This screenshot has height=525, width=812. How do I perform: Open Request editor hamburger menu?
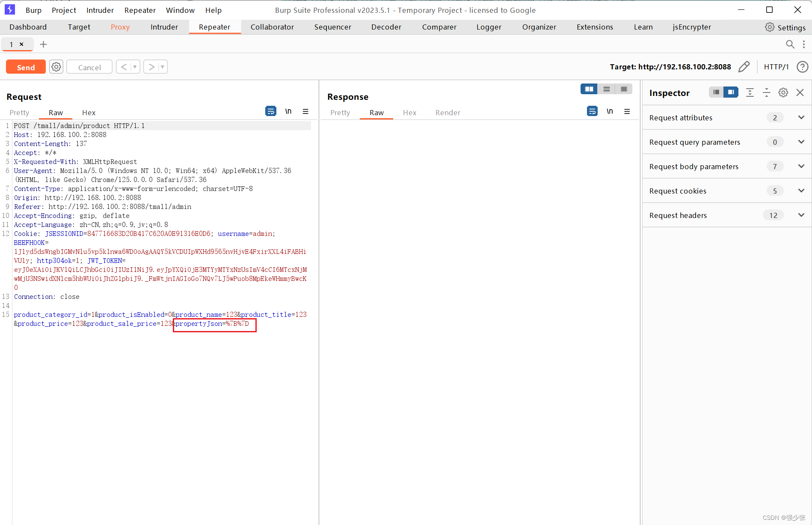305,111
